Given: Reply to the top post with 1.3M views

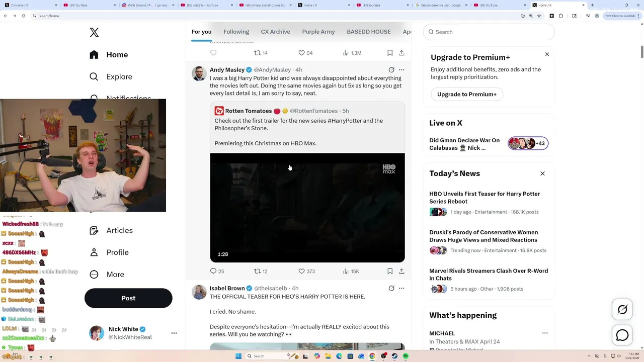Looking at the screenshot, I should click(213, 53).
